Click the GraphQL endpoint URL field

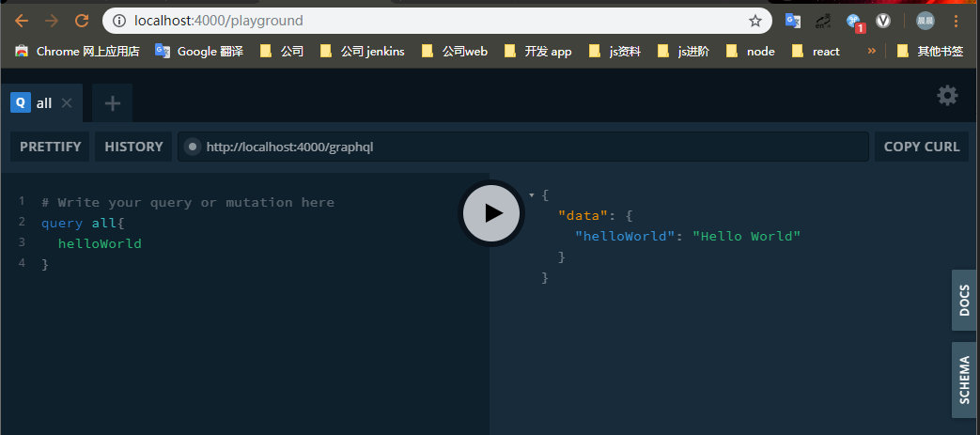coord(523,147)
